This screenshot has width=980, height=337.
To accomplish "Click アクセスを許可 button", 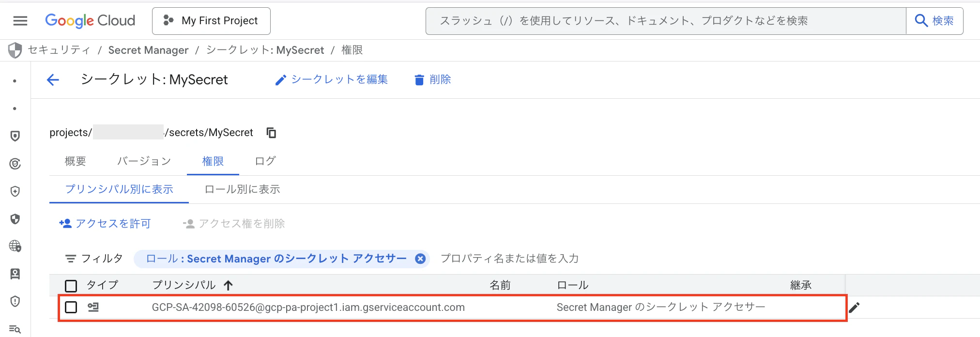I will (x=105, y=224).
